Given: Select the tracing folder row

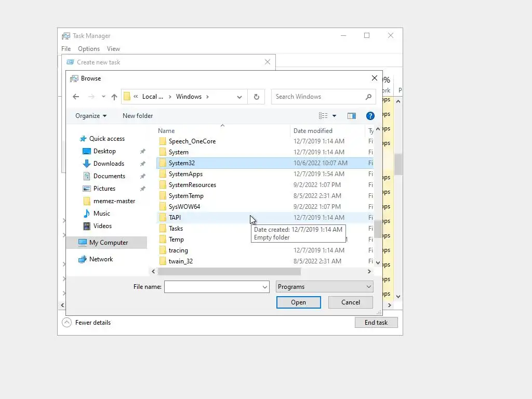Looking at the screenshot, I should click(265, 250).
